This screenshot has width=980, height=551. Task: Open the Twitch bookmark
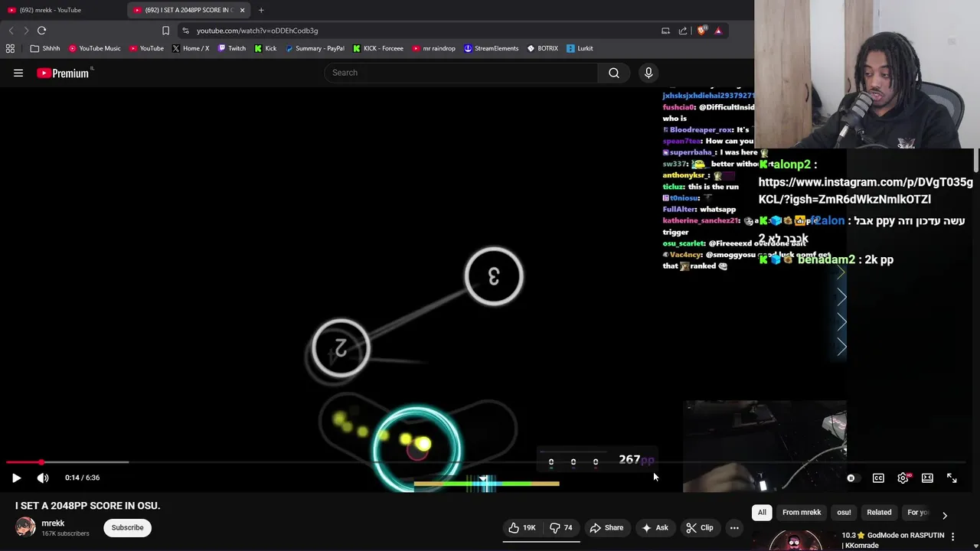[x=232, y=48]
